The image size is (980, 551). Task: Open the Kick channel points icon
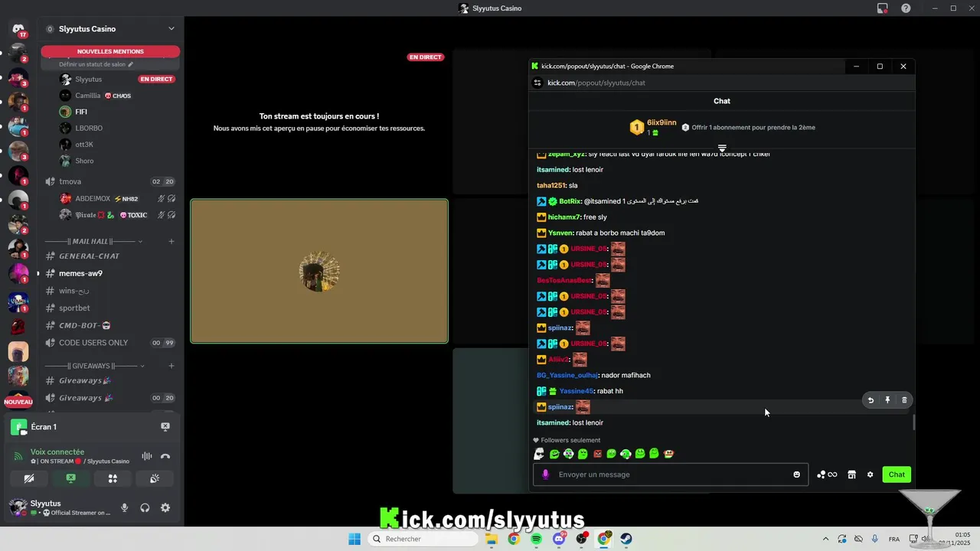click(x=827, y=474)
